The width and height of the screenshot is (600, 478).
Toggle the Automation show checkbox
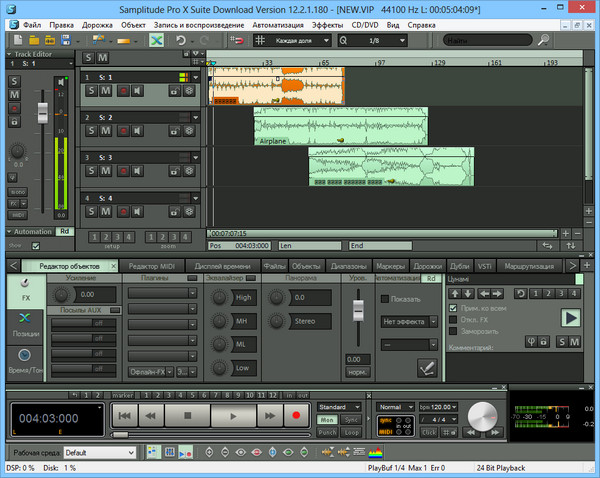point(36,246)
